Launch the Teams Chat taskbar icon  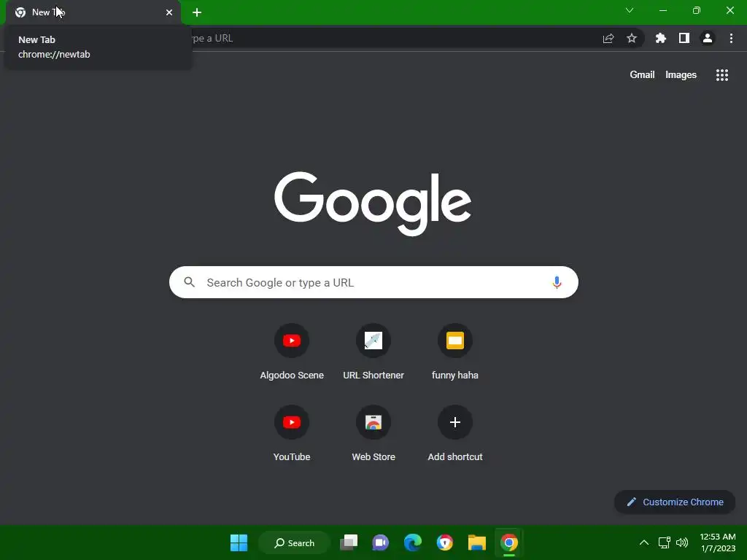380,542
